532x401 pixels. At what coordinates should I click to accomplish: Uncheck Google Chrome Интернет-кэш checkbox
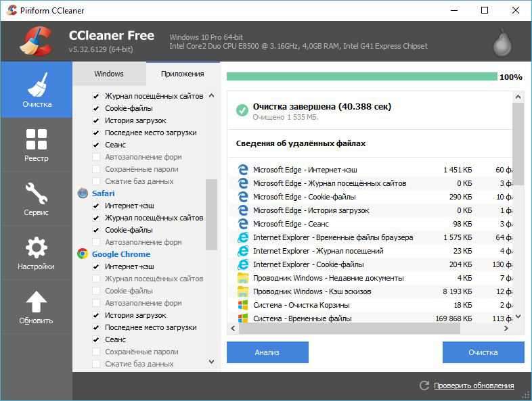coord(96,266)
